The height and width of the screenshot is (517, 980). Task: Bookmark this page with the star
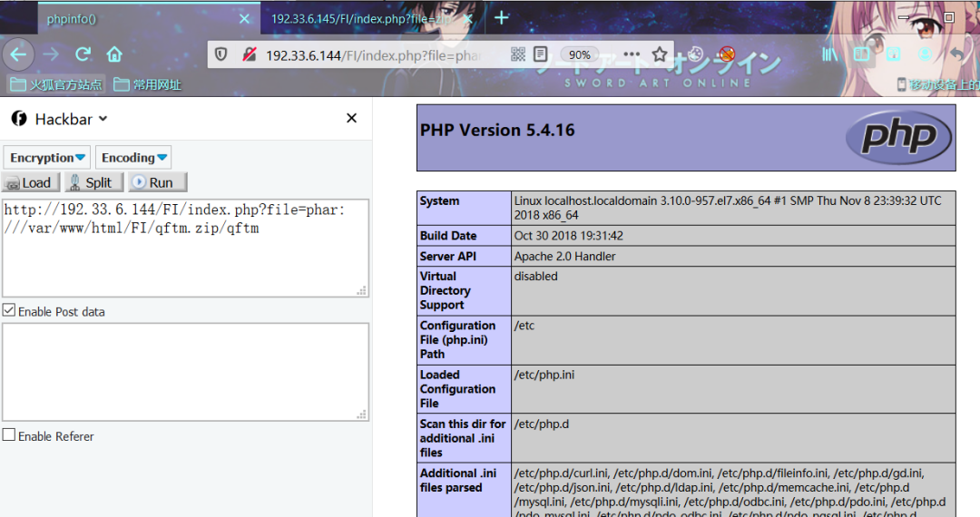[660, 54]
